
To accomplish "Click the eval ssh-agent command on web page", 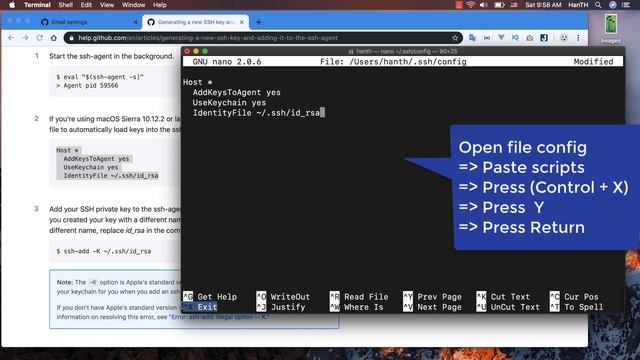I will coord(100,77).
